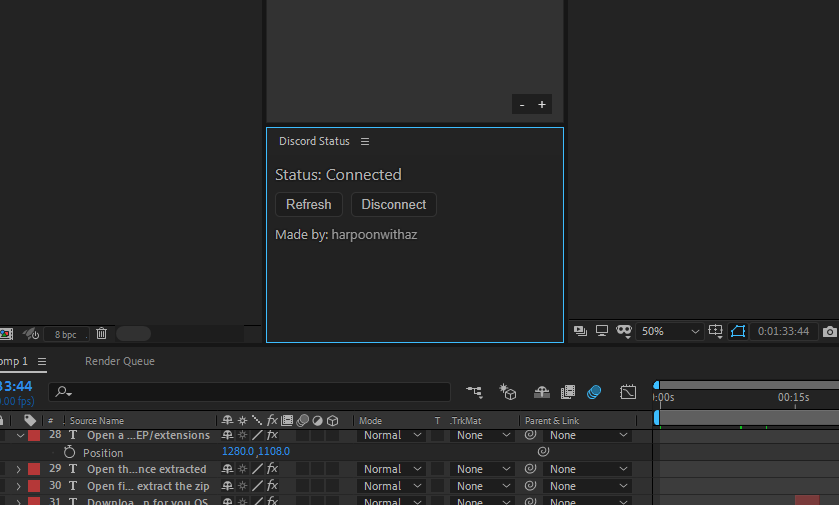The height and width of the screenshot is (505, 839).
Task: Click the Refresh button
Action: 308,204
